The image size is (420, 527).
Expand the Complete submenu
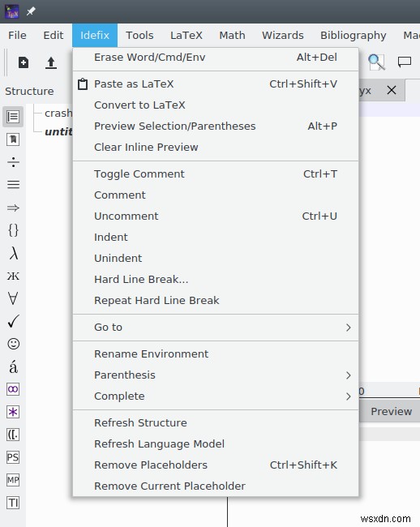tap(216, 396)
